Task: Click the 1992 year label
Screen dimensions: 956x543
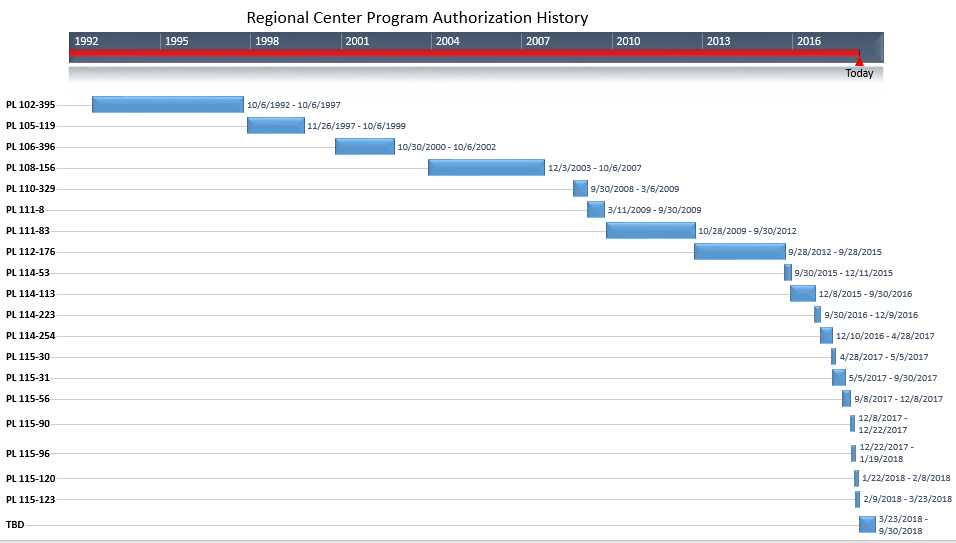Action: 86,41
